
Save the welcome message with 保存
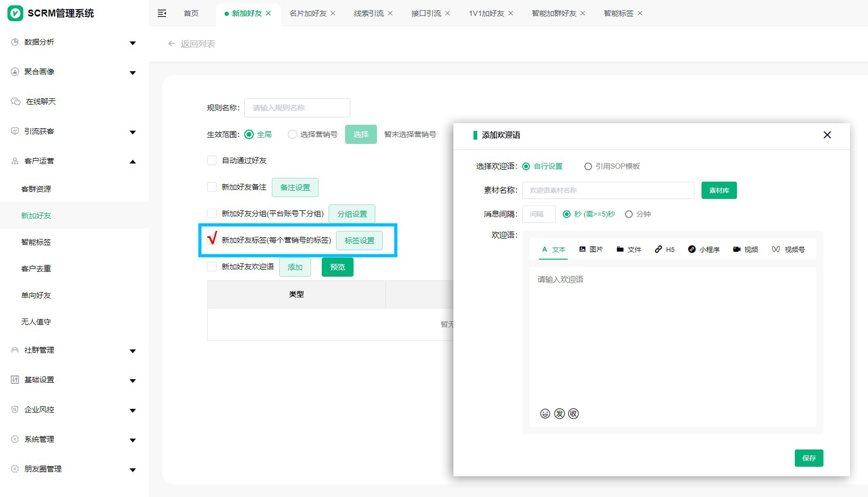(809, 458)
